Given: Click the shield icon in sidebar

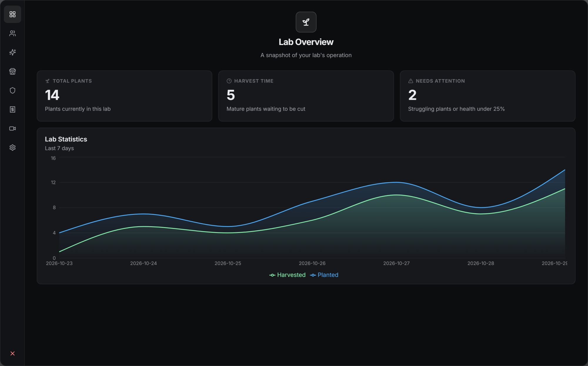Looking at the screenshot, I should 12,90.
